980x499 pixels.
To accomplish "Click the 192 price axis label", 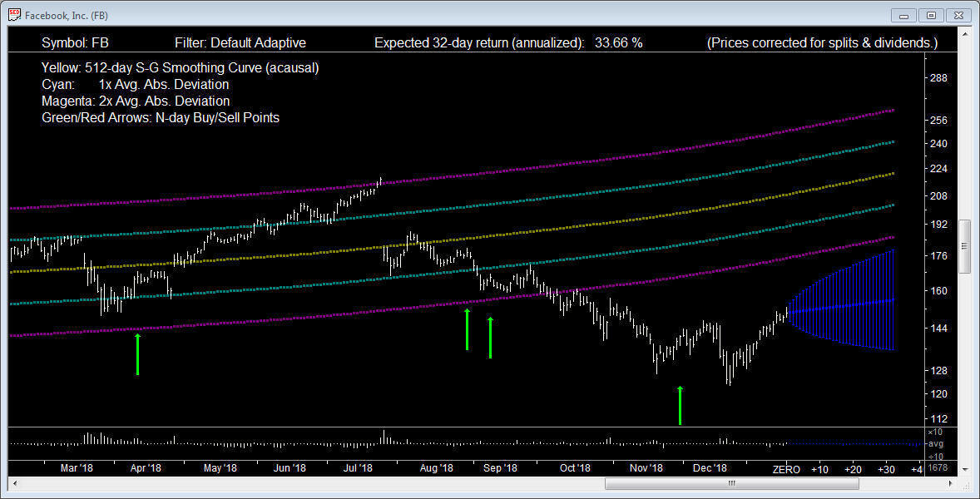I will coord(938,225).
